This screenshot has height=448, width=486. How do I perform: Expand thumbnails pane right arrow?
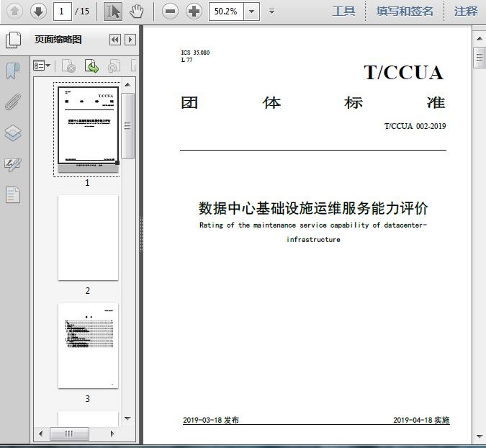pos(130,40)
